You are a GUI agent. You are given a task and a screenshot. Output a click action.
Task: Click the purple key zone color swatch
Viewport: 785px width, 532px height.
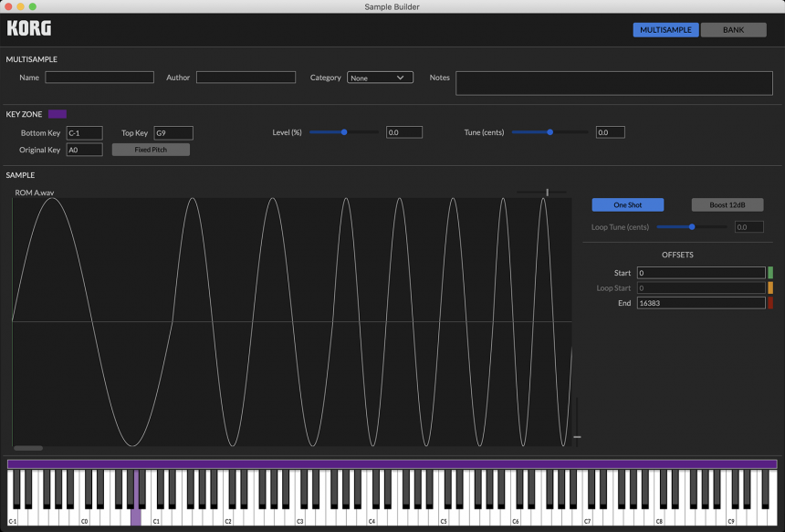58,113
